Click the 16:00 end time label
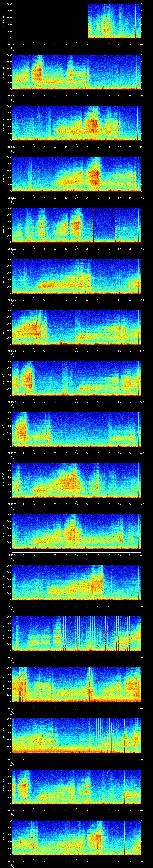The width and height of the screenshot is (153, 868). pyautogui.click(x=141, y=351)
